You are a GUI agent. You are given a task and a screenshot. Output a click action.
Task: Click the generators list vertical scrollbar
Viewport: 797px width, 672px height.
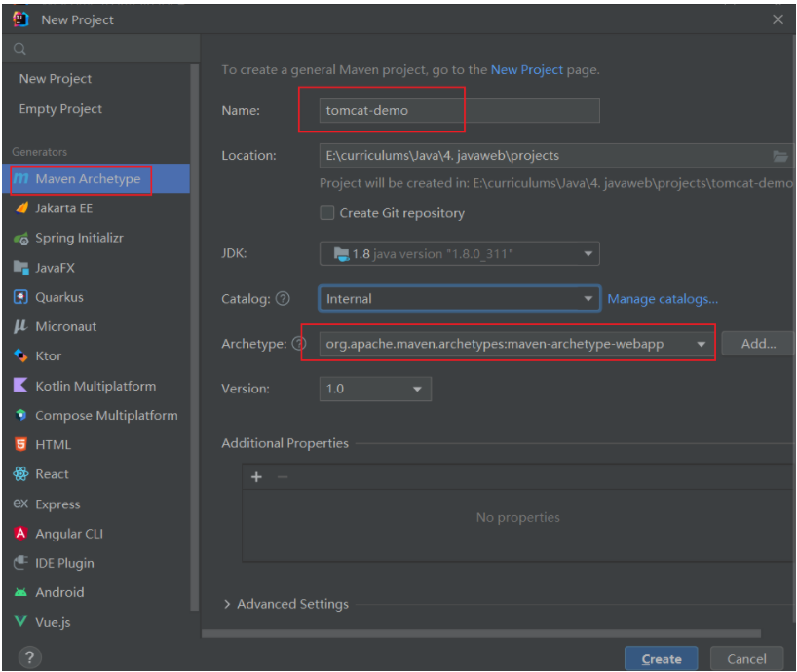[x=194, y=337]
